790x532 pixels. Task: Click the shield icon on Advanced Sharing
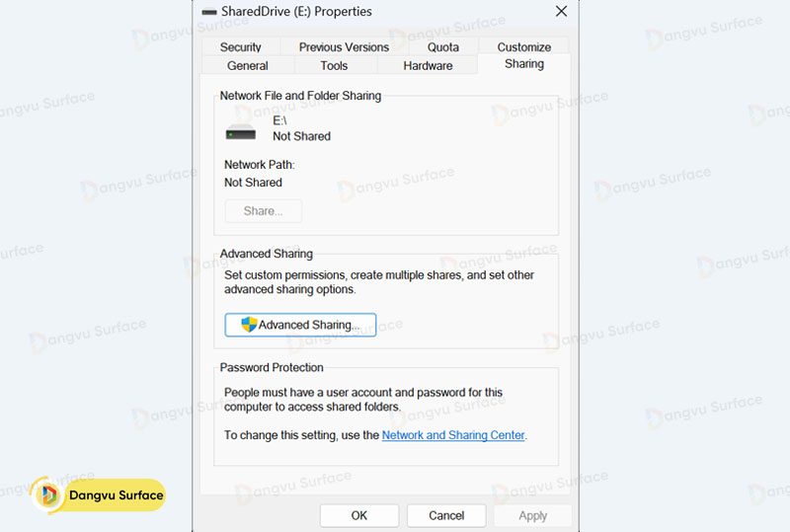click(249, 325)
